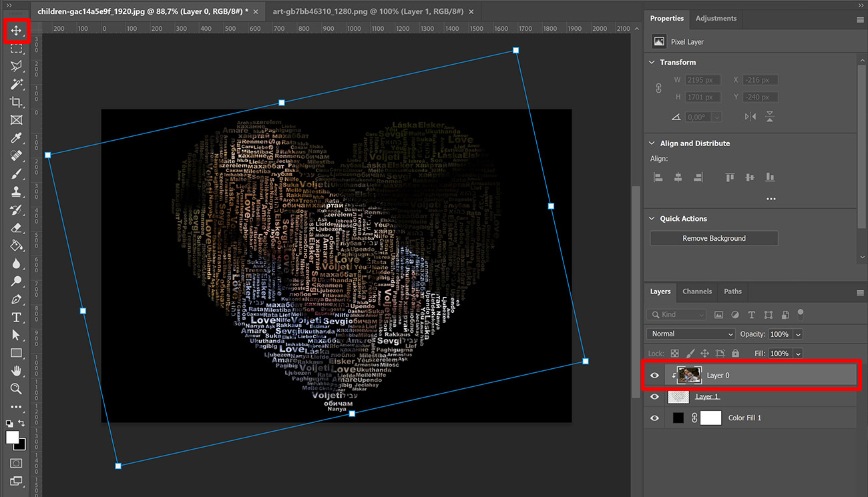Screen dimensions: 868x497
Task: Hide the Color Fill 1 layer
Action: point(654,418)
